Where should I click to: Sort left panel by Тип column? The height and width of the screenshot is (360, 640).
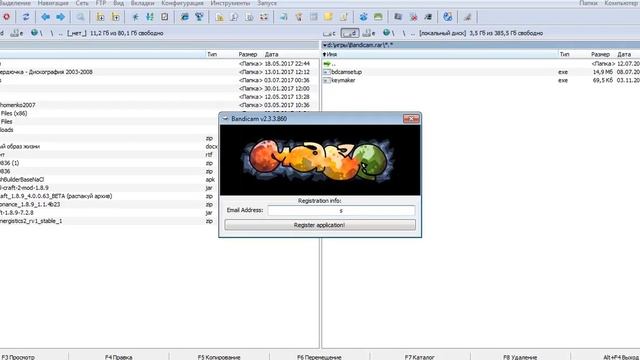[x=212, y=54]
